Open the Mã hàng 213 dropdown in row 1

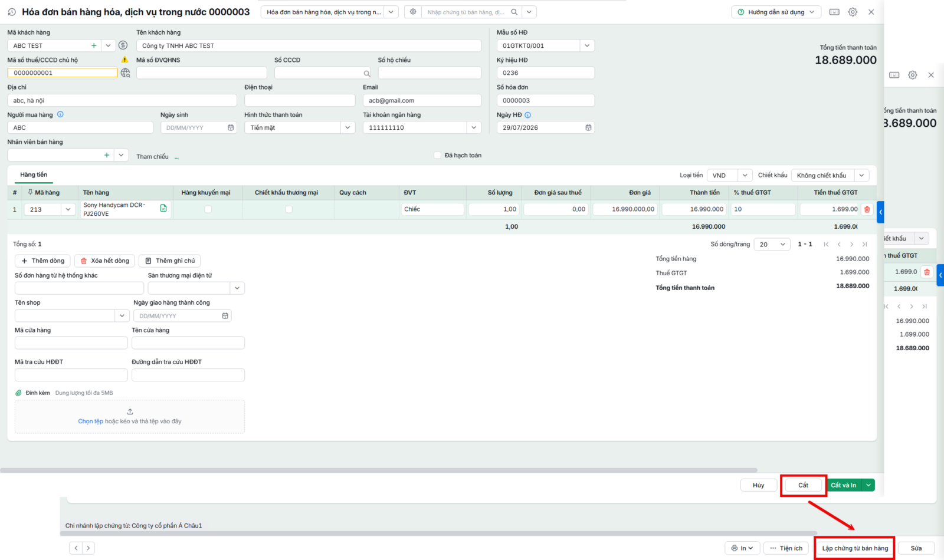point(68,209)
